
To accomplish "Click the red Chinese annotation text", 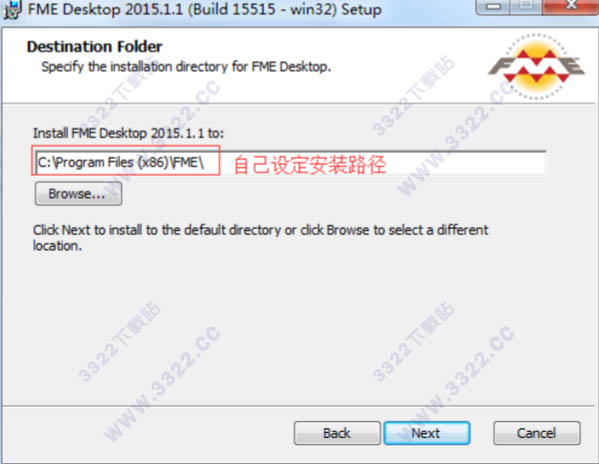I will coord(309,165).
